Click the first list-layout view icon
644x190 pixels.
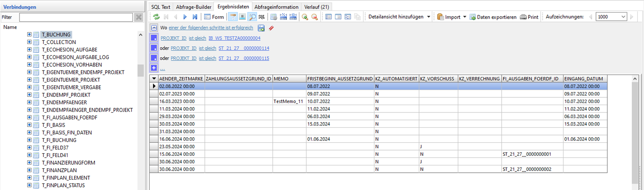pos(328,17)
